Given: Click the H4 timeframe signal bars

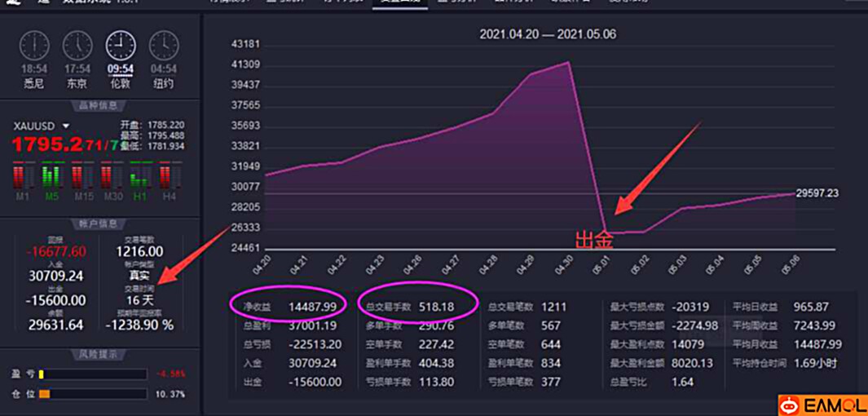Looking at the screenshot, I should [x=170, y=175].
